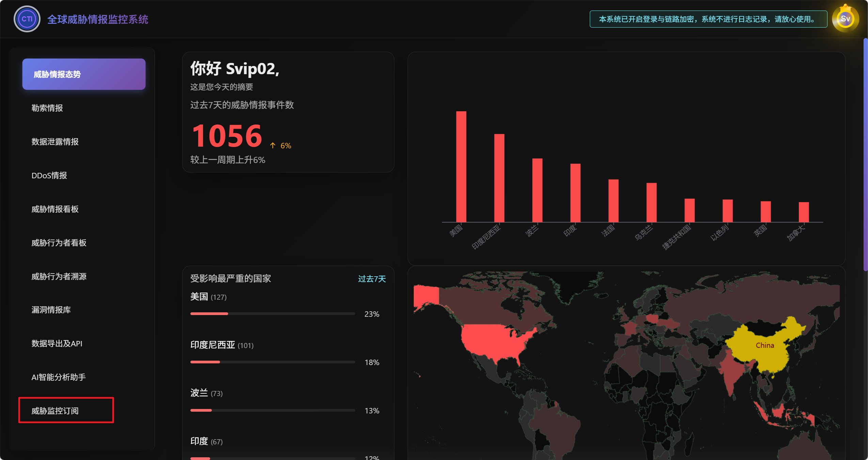This screenshot has width=868, height=460.
Task: Select 数据泄露情报 in sidebar
Action: pyautogui.click(x=55, y=142)
